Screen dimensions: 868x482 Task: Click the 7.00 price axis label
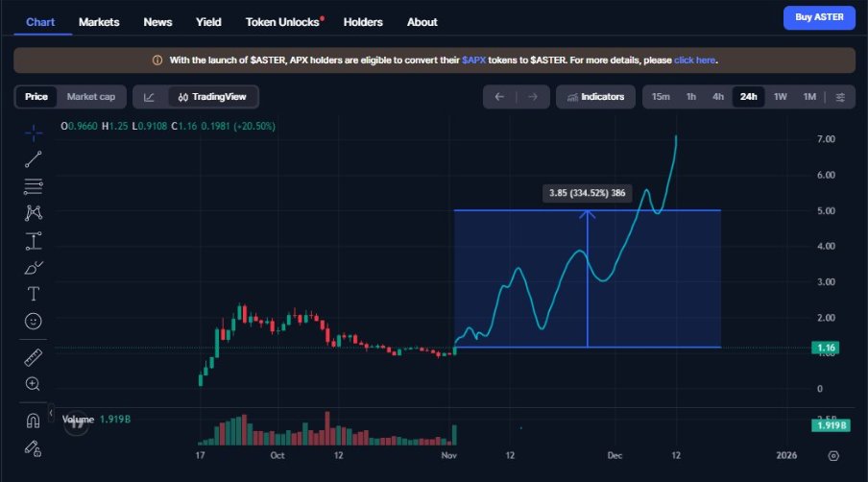826,139
